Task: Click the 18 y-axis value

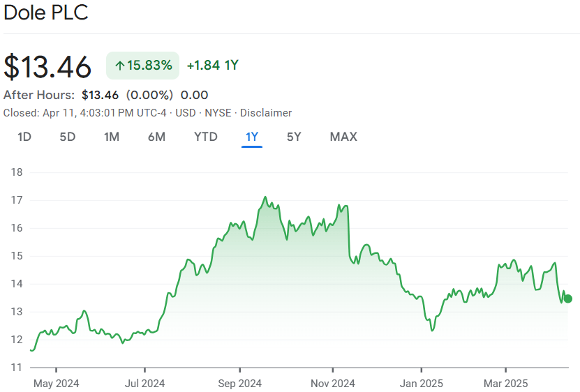Action: tap(17, 172)
